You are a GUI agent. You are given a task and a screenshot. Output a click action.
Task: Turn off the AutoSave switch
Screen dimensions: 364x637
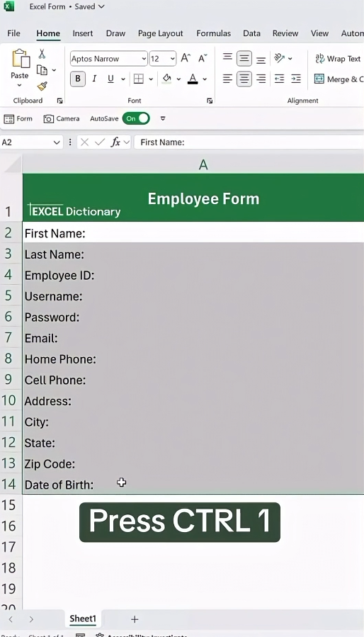(x=136, y=118)
